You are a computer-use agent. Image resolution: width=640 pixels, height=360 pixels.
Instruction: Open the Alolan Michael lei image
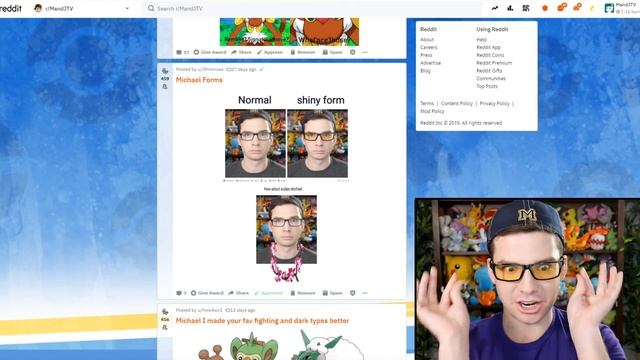pos(287,238)
